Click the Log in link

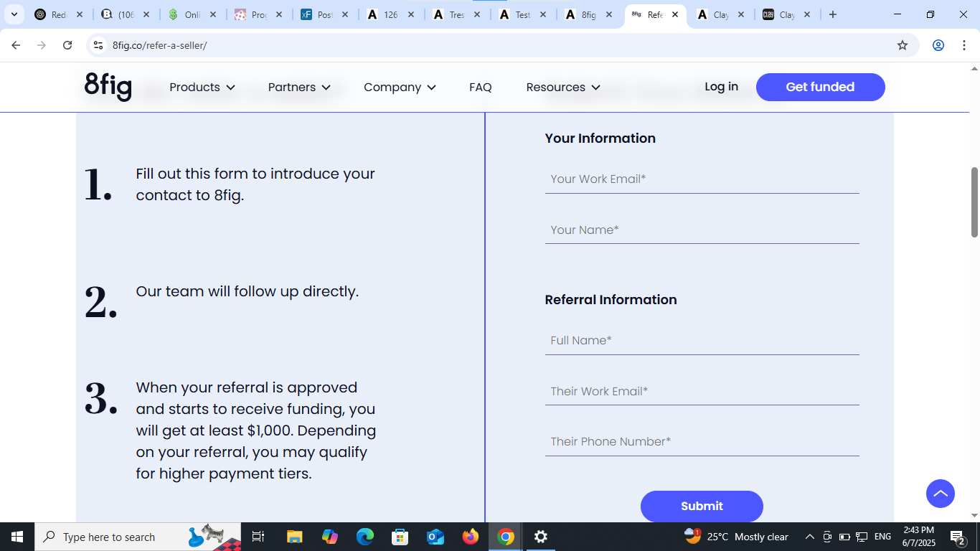point(721,87)
